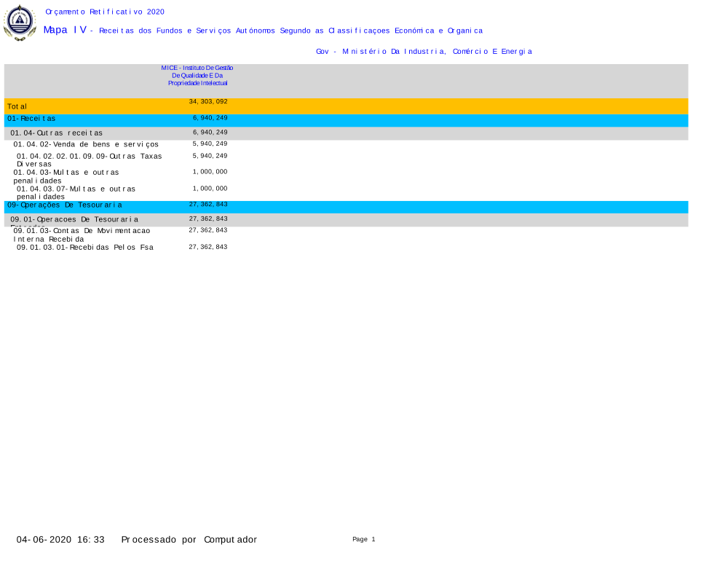
Task: Select 01.04.02-Venda de bens e serviços
Action: click(86, 144)
